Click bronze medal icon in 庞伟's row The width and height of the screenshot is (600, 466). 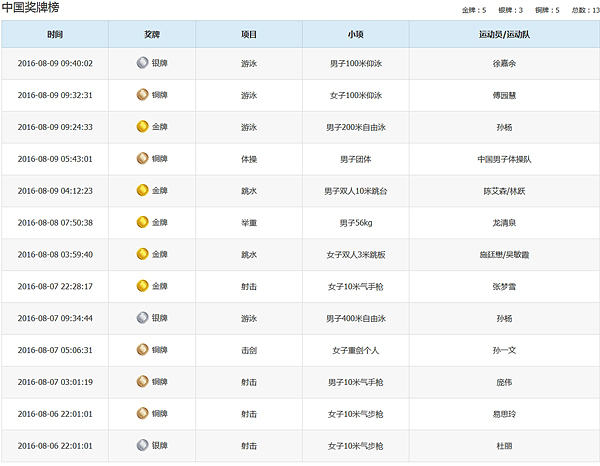point(142,382)
